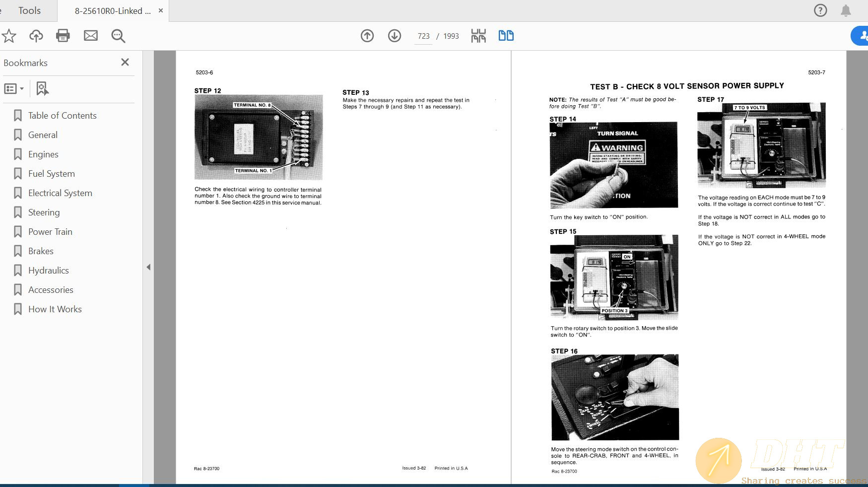Send file by email envelope icon
This screenshot has width=868, height=487.
[x=91, y=36]
